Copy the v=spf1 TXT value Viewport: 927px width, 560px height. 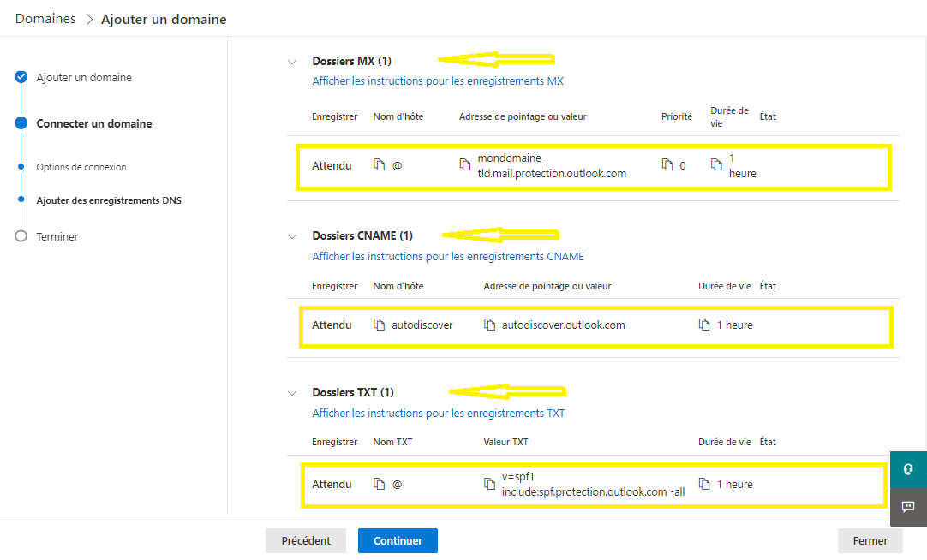pyautogui.click(x=489, y=484)
